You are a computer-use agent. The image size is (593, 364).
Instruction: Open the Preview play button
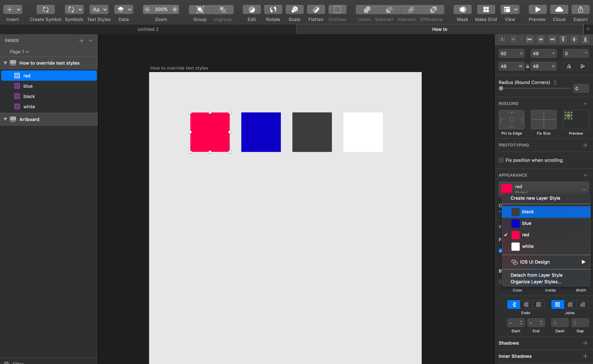pyautogui.click(x=537, y=10)
